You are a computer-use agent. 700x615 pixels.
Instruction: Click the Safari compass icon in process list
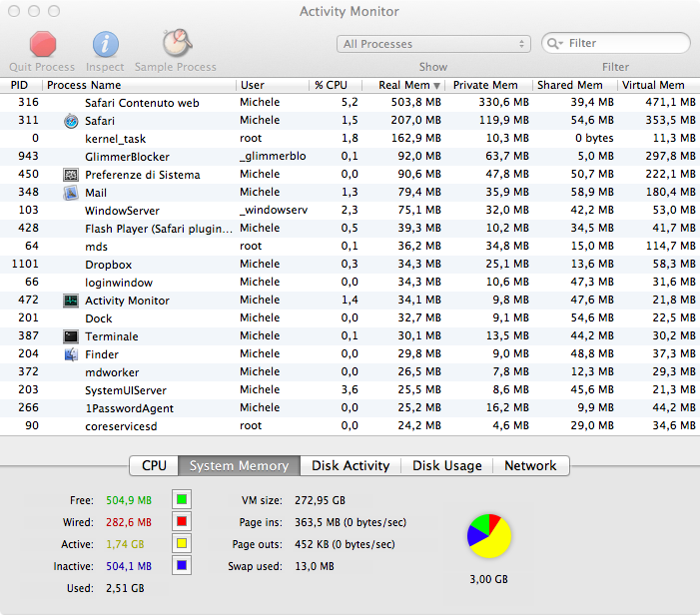[x=71, y=121]
